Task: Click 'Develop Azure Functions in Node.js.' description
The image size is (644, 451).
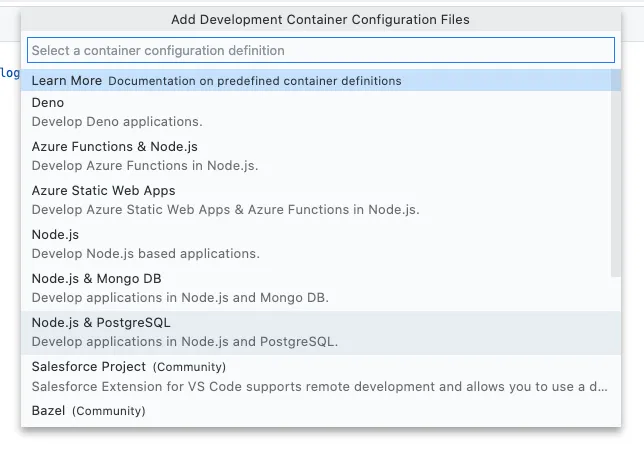Action: click(145, 166)
